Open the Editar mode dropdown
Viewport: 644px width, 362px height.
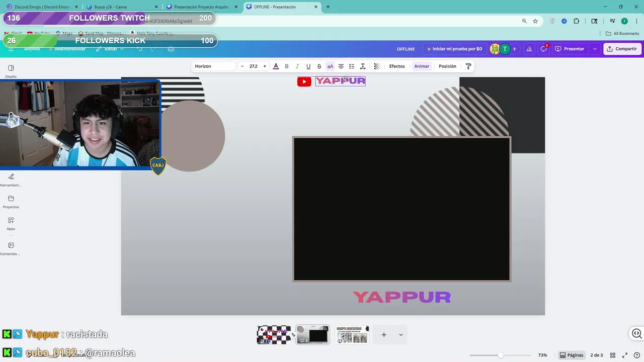110,49
